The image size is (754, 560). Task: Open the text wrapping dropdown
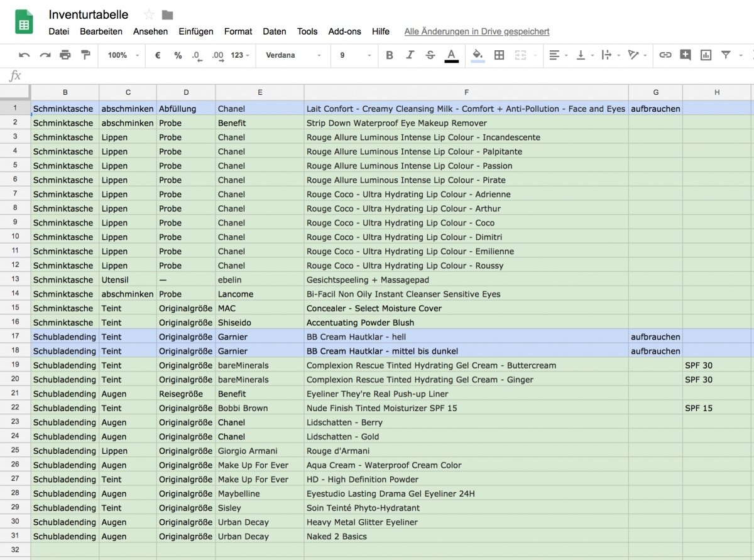611,55
